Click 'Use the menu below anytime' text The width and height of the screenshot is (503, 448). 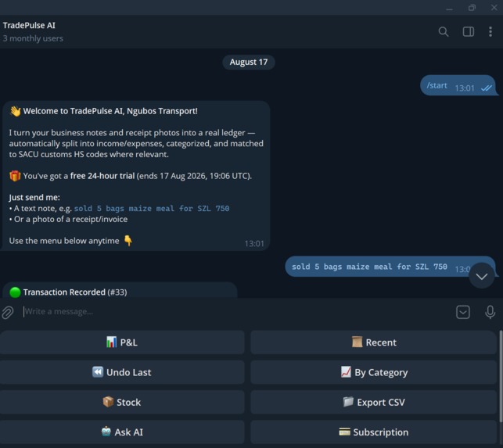(64, 241)
